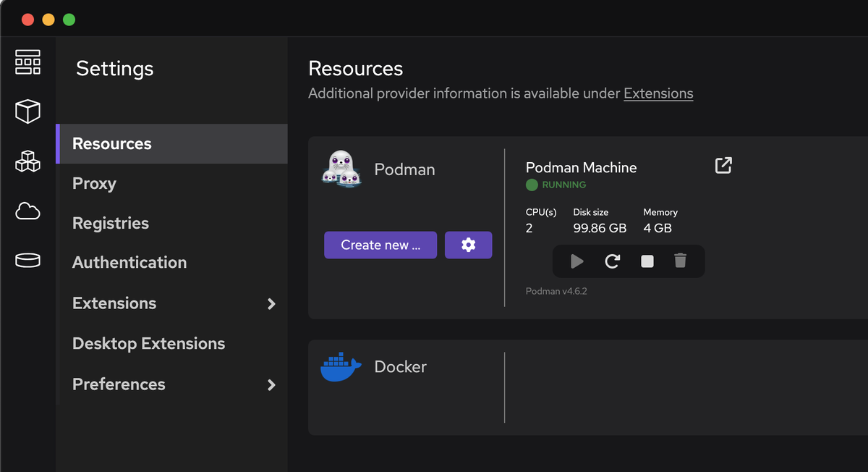Open the Volumes disk icon
This screenshot has height=472, width=868.
point(27,261)
